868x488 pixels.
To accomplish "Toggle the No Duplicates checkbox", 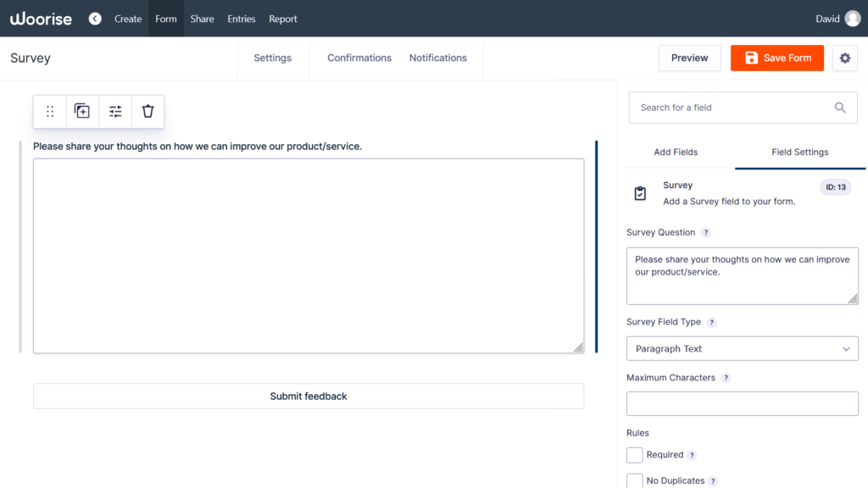I will [x=634, y=480].
